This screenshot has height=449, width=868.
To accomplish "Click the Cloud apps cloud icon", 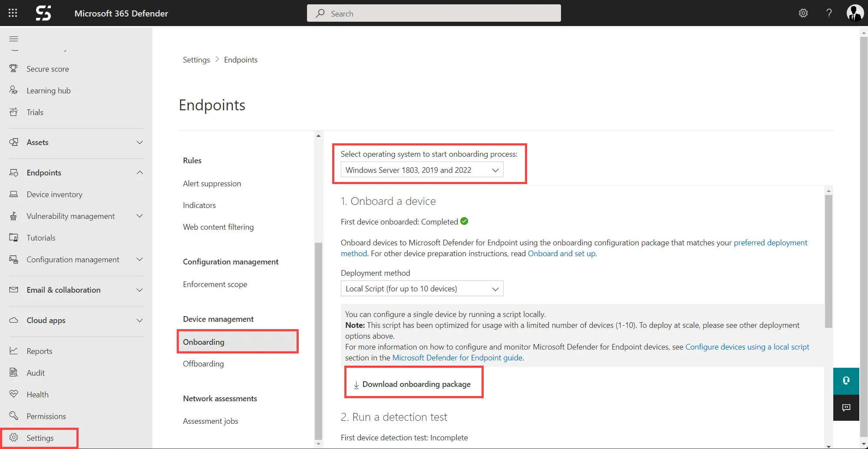I will pos(14,320).
